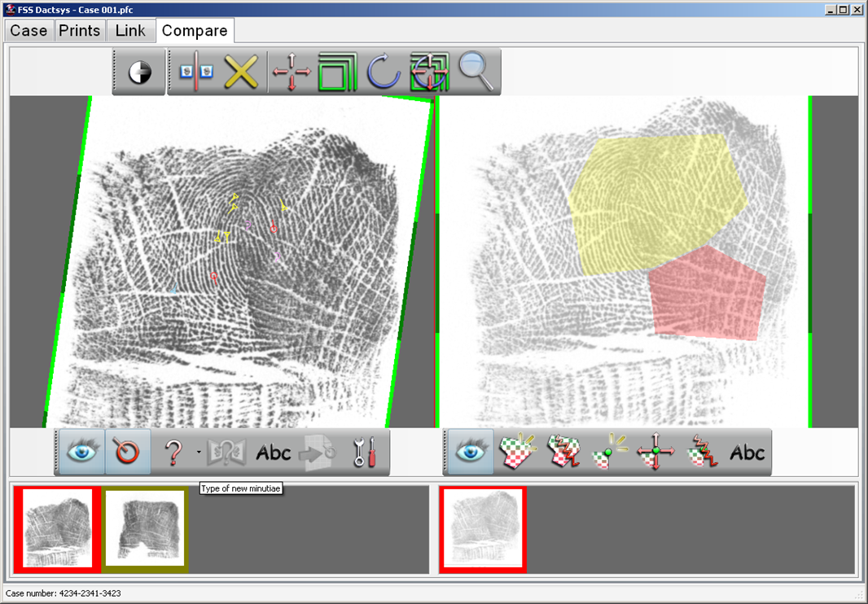Select the olive-bordered print thumbnail
The width and height of the screenshot is (868, 604).
(x=145, y=529)
